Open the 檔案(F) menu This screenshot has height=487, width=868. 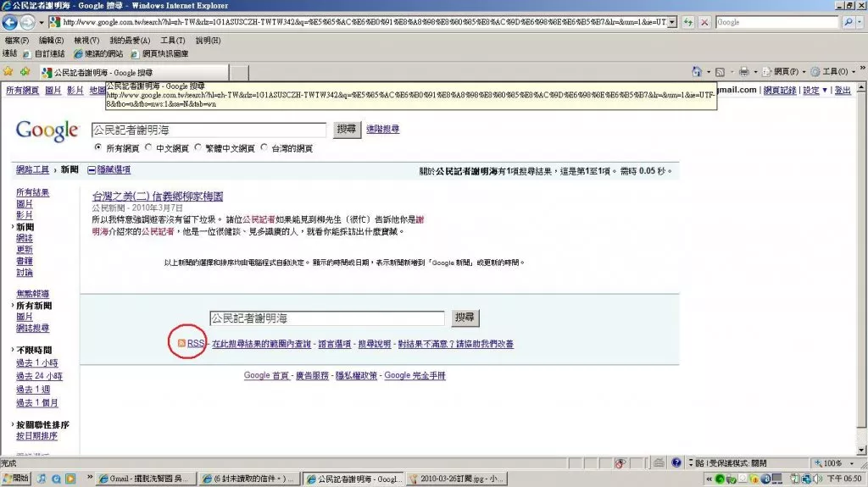(x=17, y=41)
